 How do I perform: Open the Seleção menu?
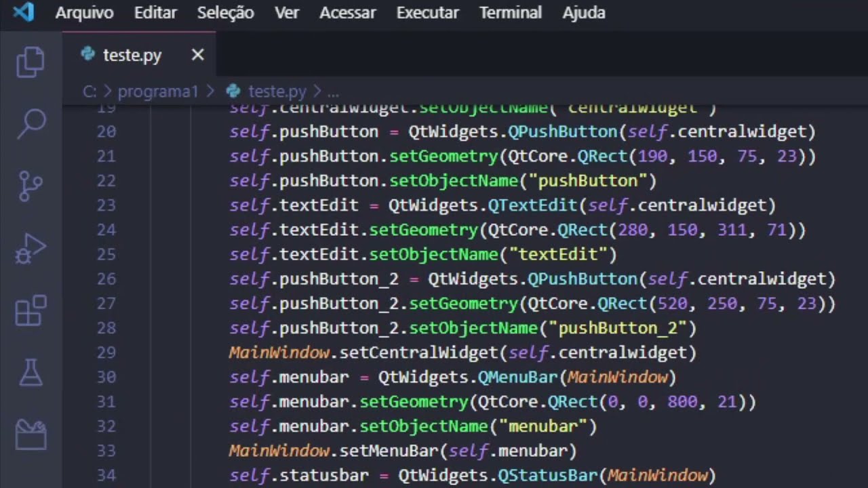(x=226, y=13)
